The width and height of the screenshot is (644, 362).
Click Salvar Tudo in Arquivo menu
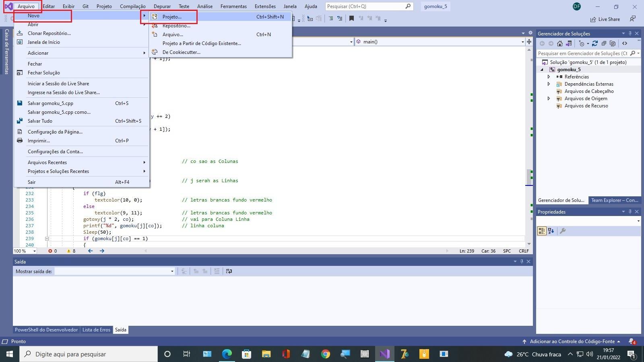tap(81, 121)
